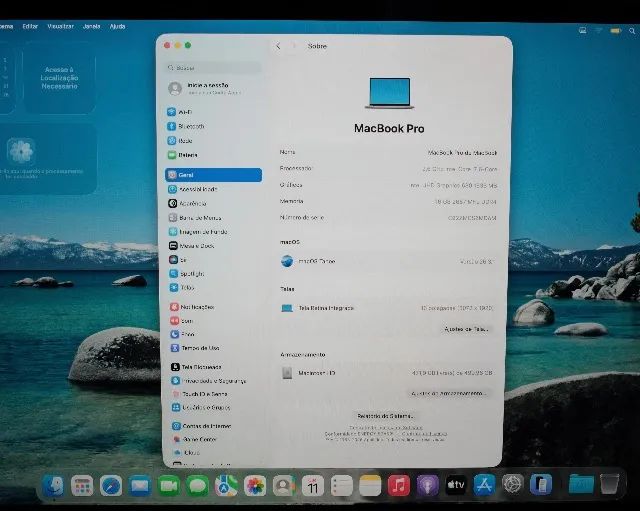Open Relatório do Sistema
640x511 pixels.
385,416
